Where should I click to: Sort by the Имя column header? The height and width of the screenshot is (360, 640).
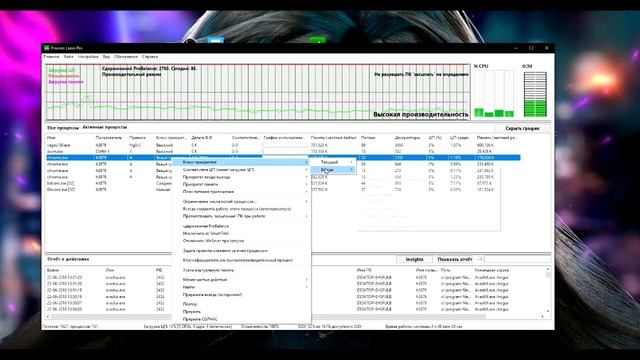coord(51,138)
